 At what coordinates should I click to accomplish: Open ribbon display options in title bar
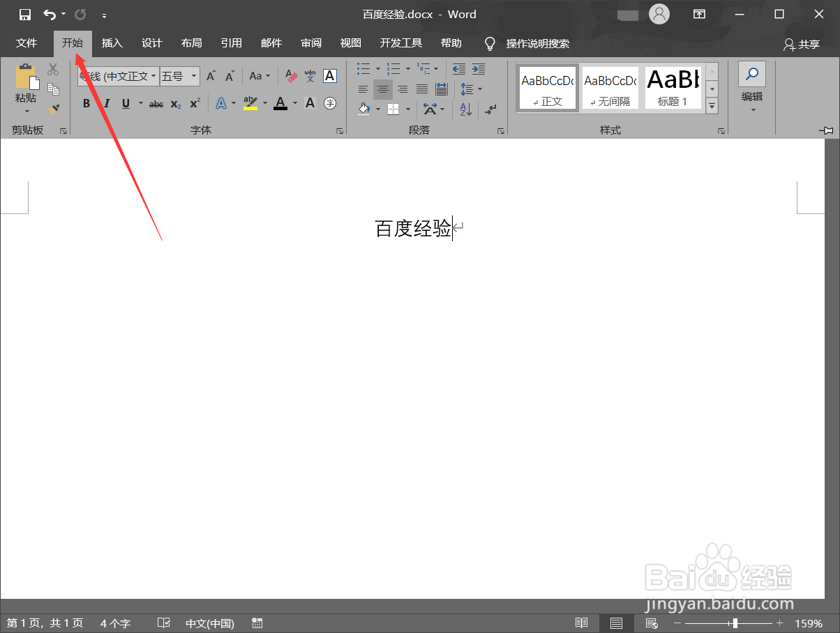pyautogui.click(x=699, y=14)
